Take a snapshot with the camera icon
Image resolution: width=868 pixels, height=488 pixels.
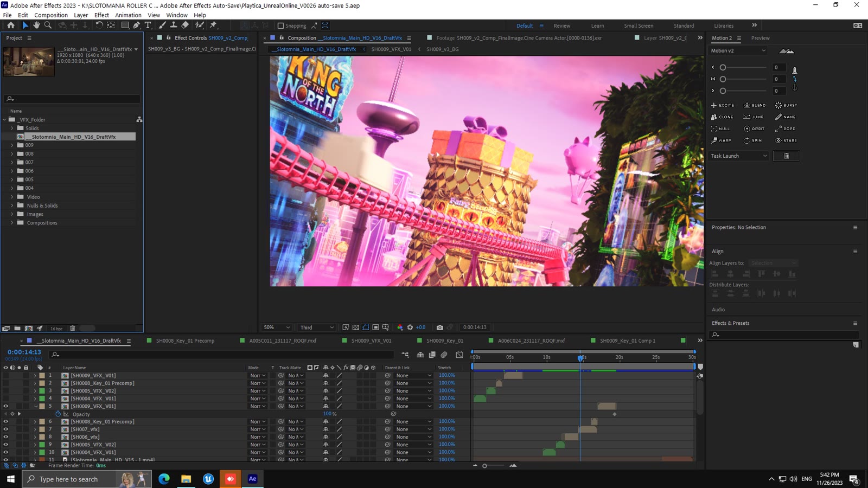440,328
